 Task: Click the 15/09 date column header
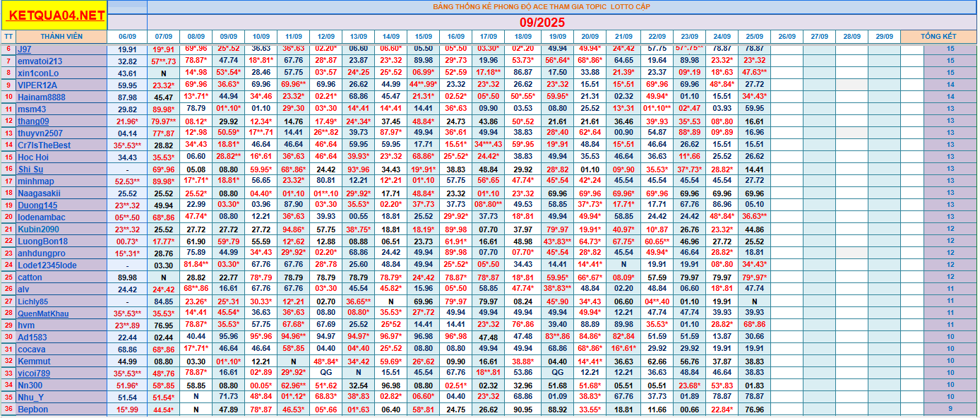click(423, 36)
